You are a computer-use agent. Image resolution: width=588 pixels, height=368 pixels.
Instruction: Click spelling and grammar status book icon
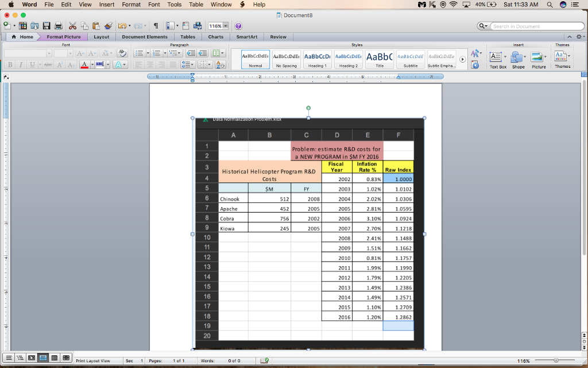pyautogui.click(x=265, y=361)
